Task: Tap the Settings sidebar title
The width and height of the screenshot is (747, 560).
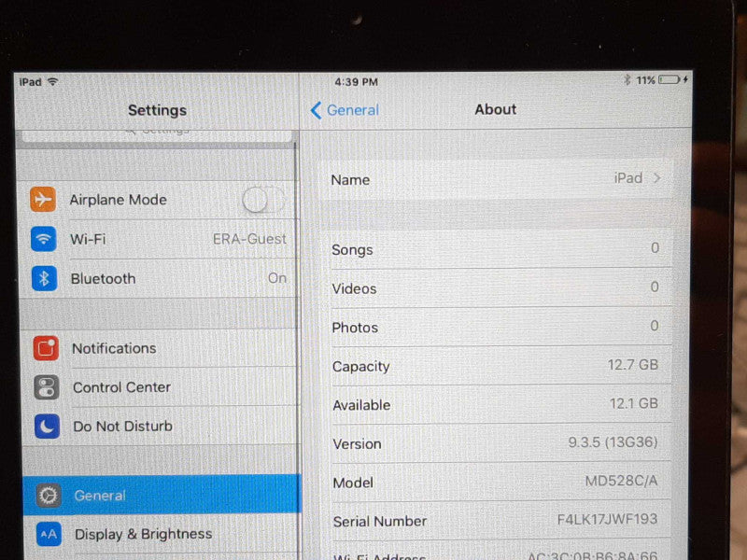Action: point(157,110)
